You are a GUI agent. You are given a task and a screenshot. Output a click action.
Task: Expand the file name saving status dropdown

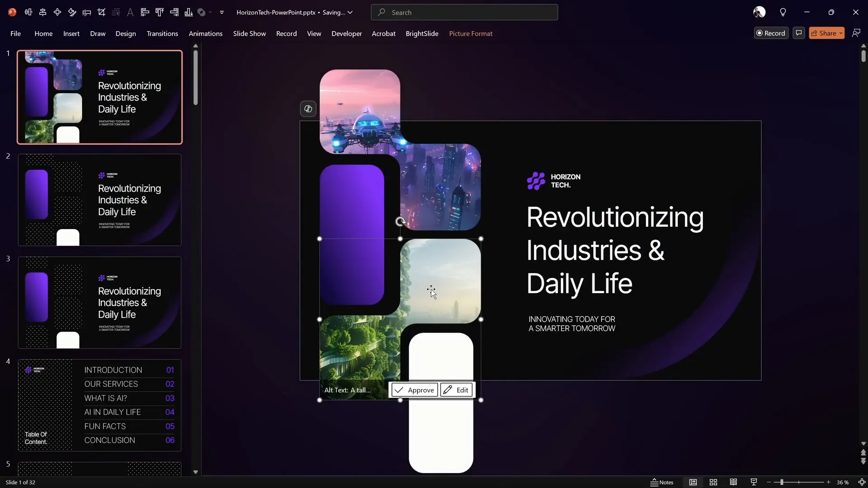350,12
